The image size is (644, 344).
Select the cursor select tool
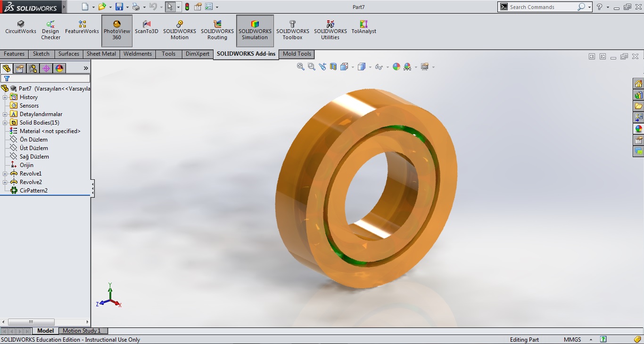[x=170, y=7]
